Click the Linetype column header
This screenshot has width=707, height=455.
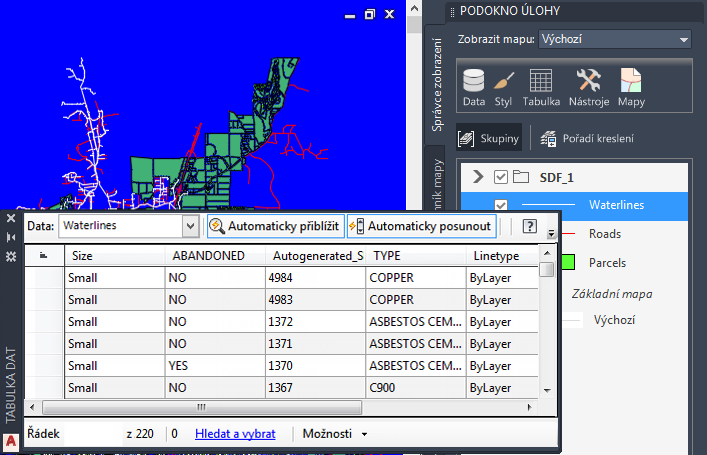coord(502,256)
